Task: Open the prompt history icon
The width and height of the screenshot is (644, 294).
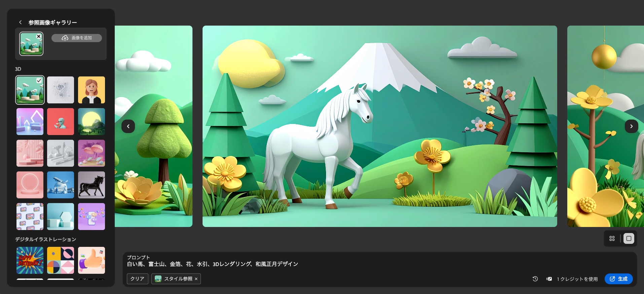Action: (x=535, y=279)
